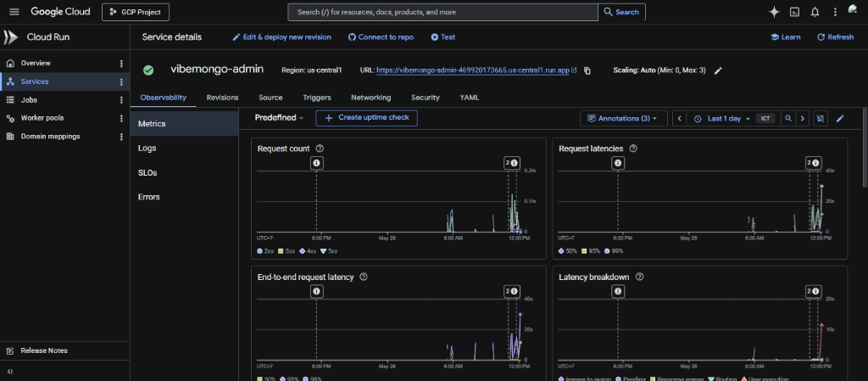Click the time range zoom search icon
868x381 pixels.
[x=787, y=119]
